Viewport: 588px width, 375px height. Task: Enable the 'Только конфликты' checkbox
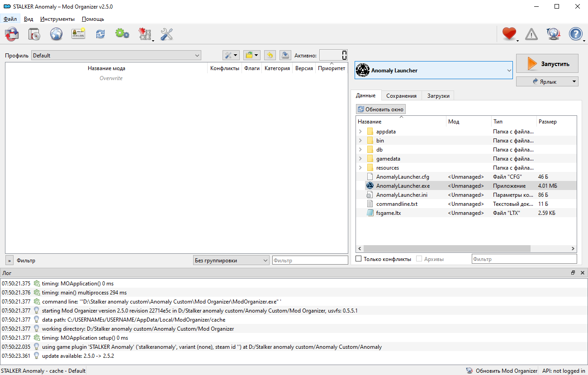pyautogui.click(x=359, y=259)
